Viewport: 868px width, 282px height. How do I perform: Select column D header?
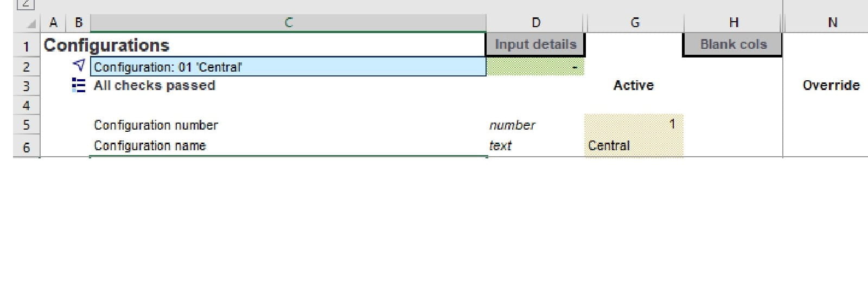[x=535, y=22]
